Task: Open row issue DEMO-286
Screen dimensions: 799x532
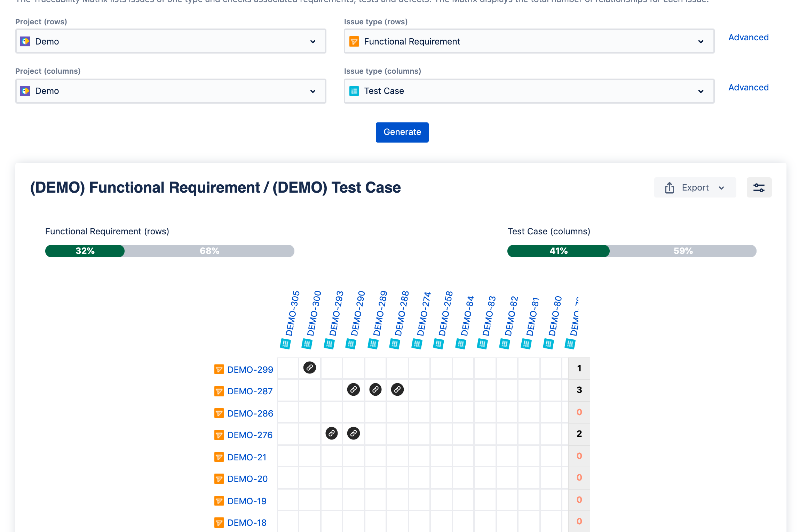Action: pyautogui.click(x=250, y=413)
